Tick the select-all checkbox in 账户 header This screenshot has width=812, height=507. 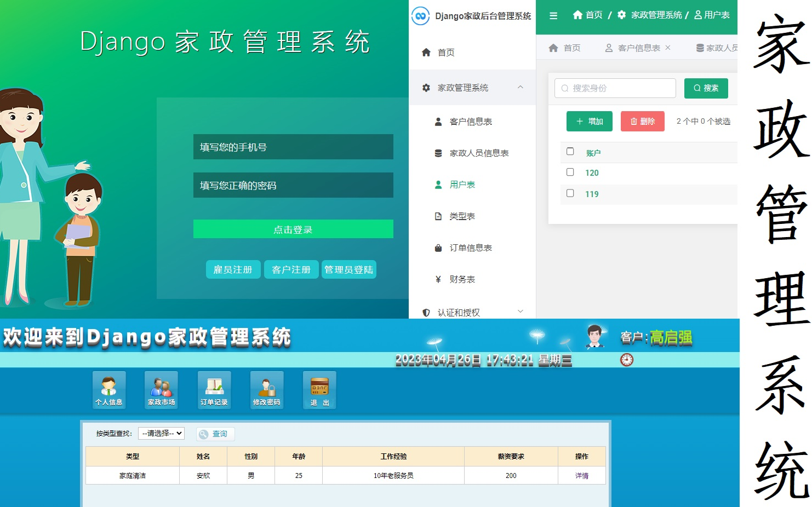coord(570,151)
